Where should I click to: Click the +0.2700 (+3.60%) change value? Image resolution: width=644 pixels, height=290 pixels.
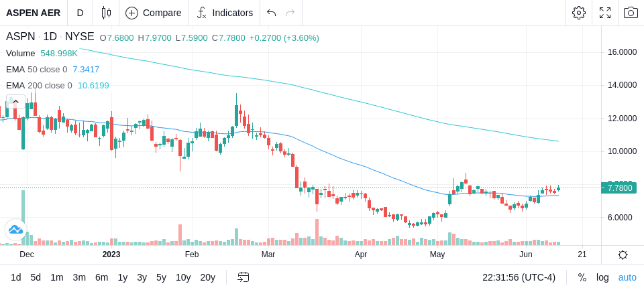pyautogui.click(x=284, y=38)
